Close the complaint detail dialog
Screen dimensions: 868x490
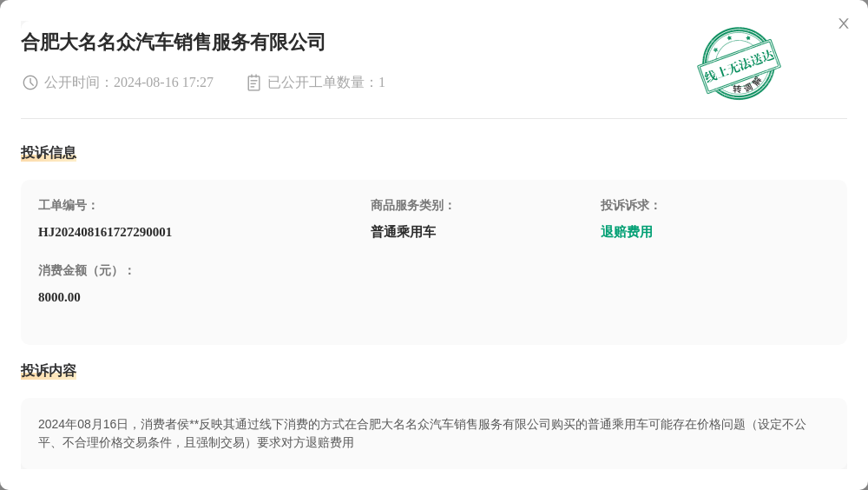843,23
